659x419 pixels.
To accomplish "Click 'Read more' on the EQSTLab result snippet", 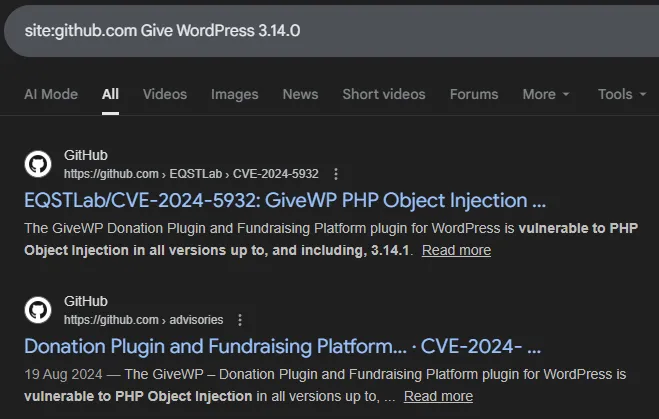I will pyautogui.click(x=456, y=250).
